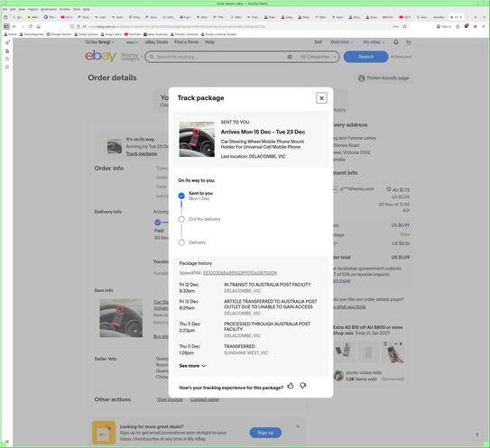490x448 pixels.
Task: Click the Paid delivery status checkmark
Action: (x=158, y=223)
